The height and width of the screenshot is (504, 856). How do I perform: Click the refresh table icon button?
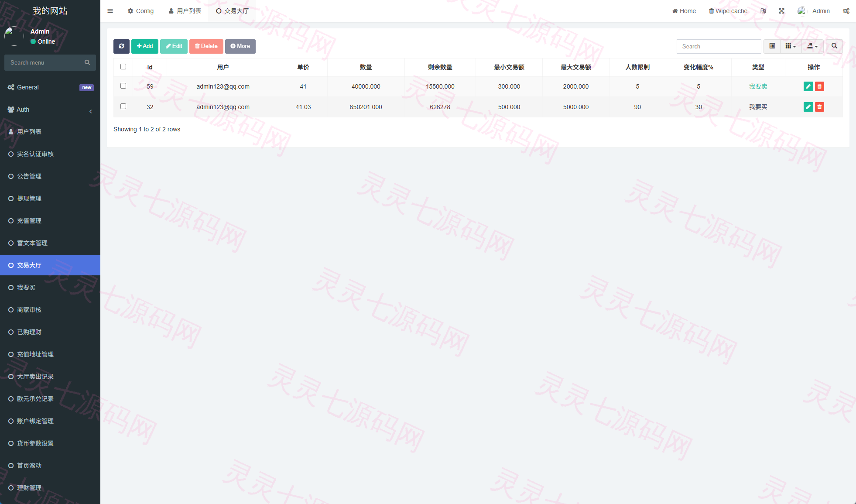coord(121,46)
